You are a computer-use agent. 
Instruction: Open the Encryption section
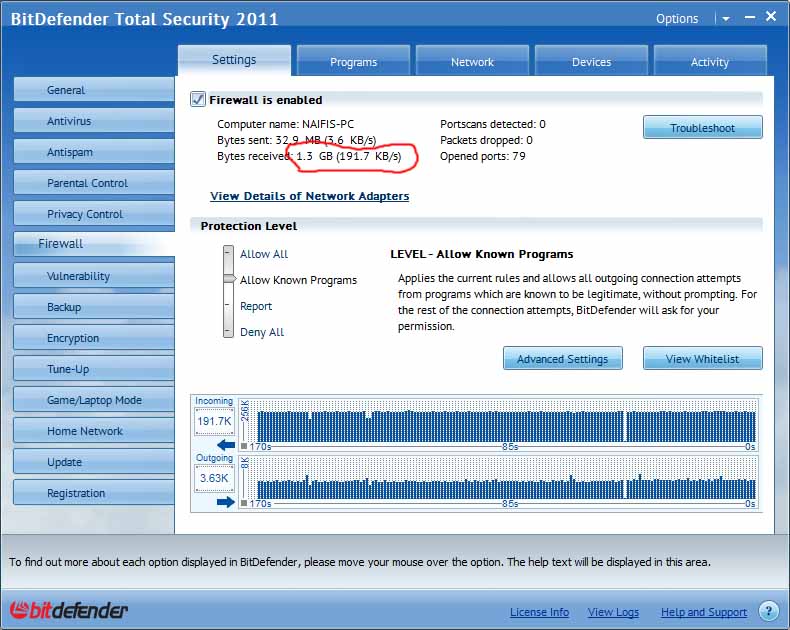94,338
